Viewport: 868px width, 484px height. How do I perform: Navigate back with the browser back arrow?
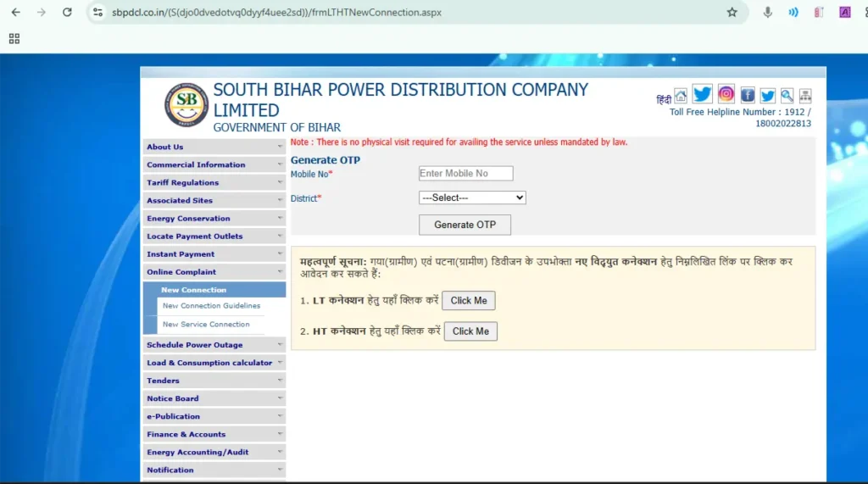(x=16, y=13)
